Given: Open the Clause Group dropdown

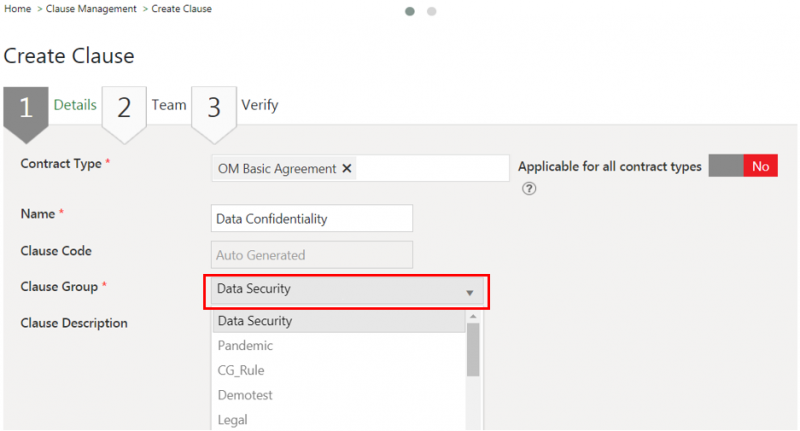Looking at the screenshot, I should click(346, 291).
